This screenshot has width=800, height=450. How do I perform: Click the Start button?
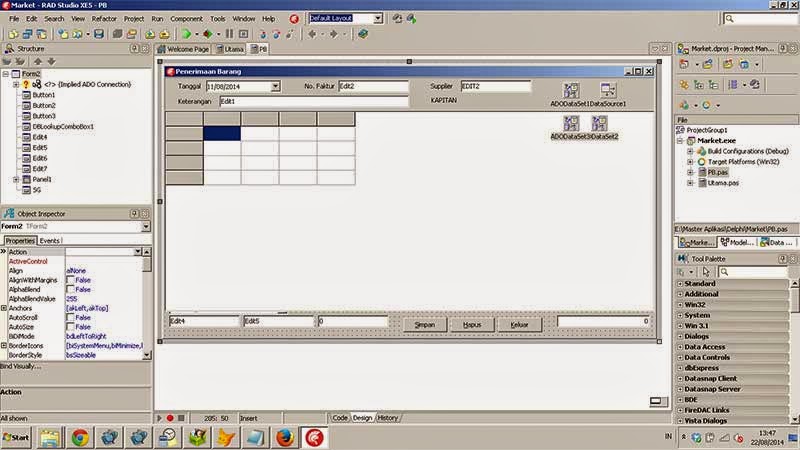point(16,438)
